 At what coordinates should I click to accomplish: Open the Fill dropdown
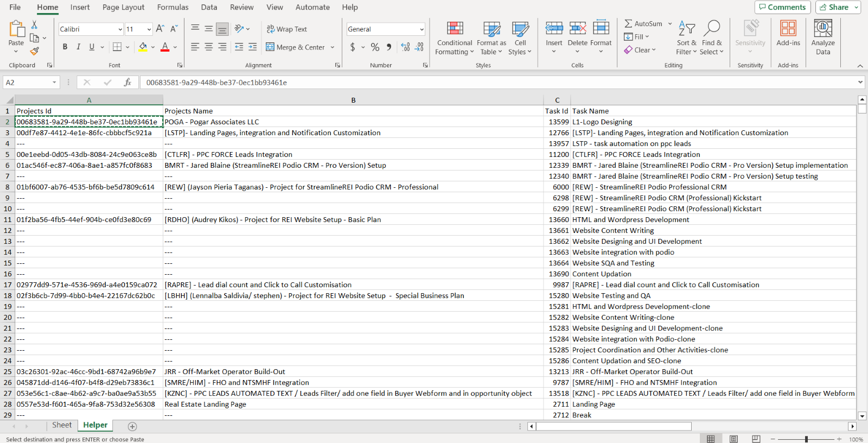point(636,36)
